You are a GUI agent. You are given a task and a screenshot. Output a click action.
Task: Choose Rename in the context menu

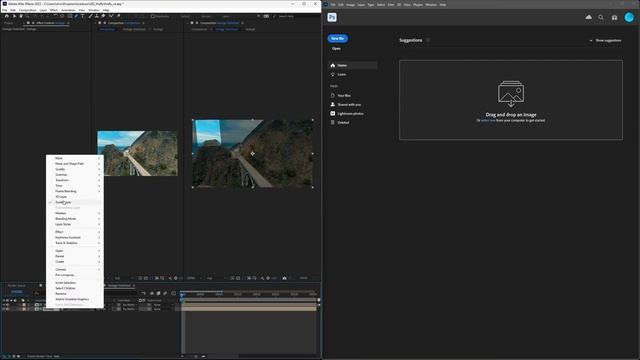click(75, 293)
